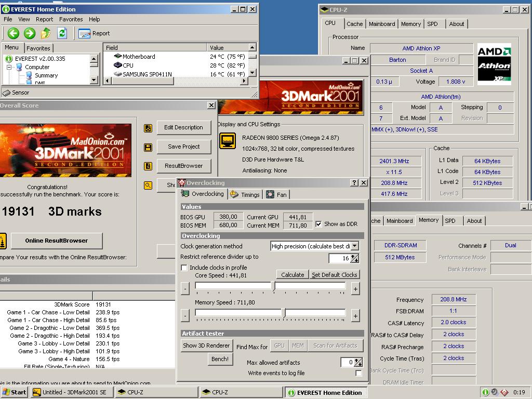532x399 pixels.
Task: Open the View menu in EVEREST
Action: [24, 19]
